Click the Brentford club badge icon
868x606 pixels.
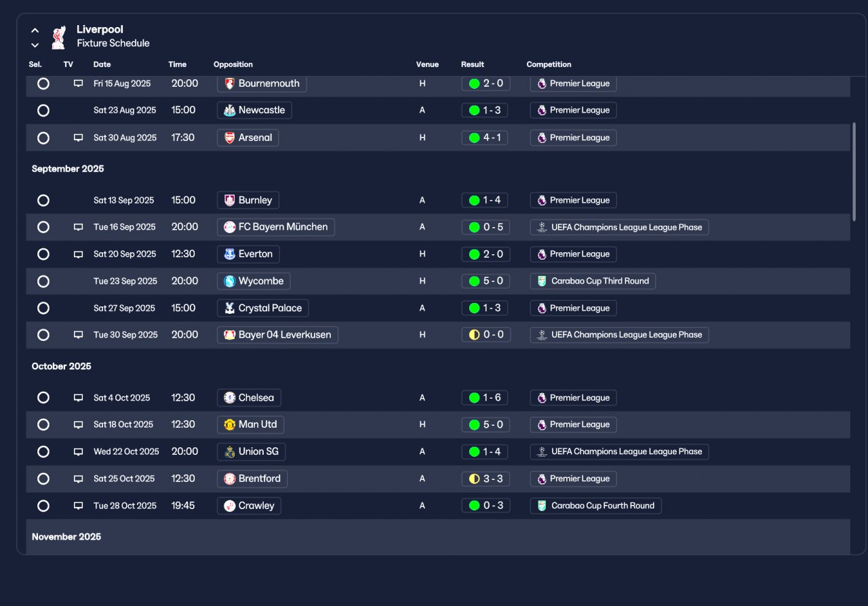[x=230, y=479]
